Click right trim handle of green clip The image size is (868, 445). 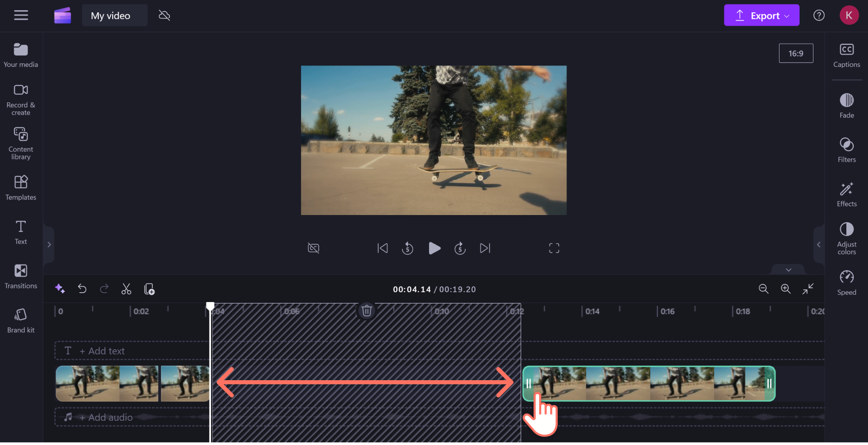click(769, 384)
